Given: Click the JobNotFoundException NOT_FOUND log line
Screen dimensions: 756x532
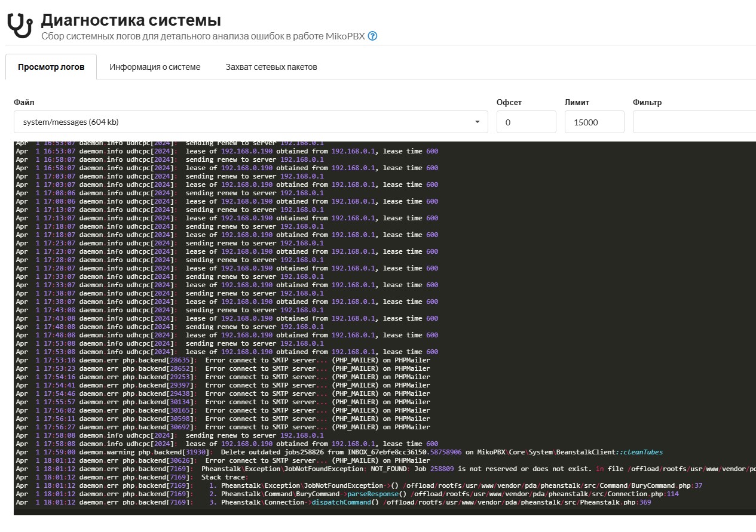Looking at the screenshot, I should (385, 469).
